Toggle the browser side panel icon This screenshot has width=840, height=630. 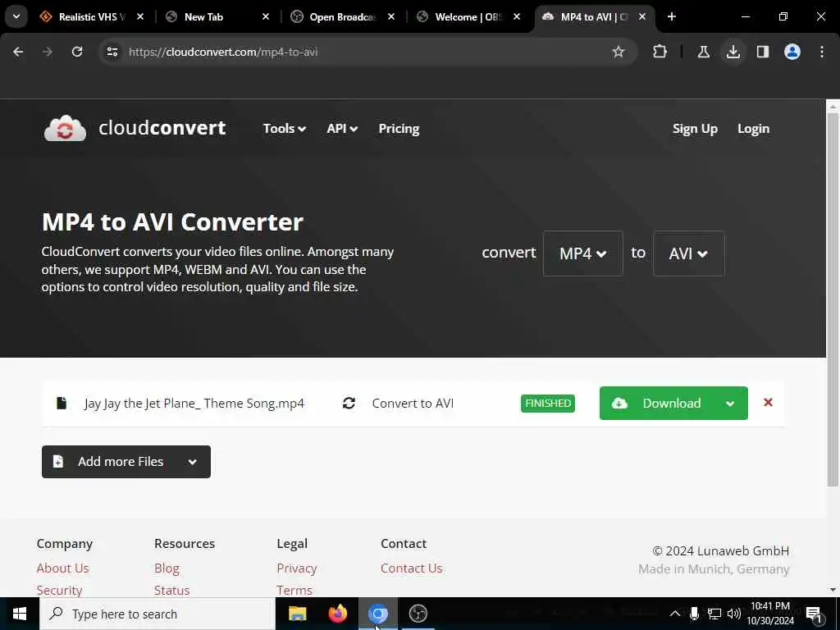click(763, 52)
